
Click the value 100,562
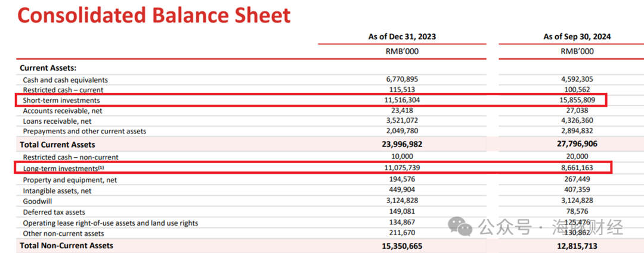(x=577, y=89)
